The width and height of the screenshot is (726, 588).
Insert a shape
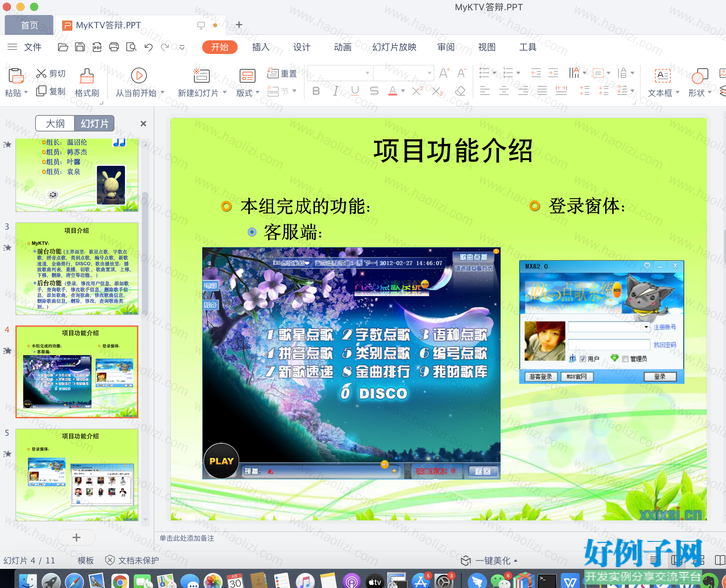pyautogui.click(x=700, y=76)
